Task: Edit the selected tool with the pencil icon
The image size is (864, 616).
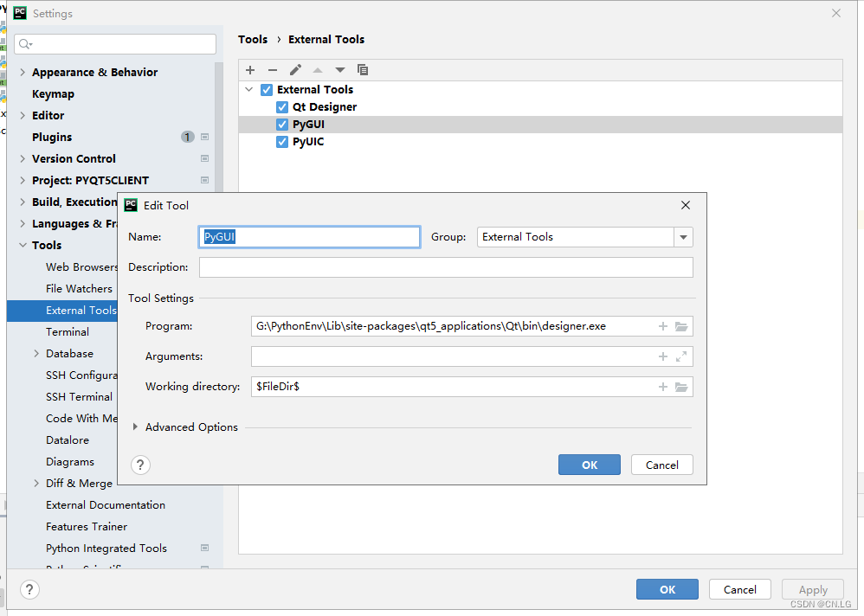Action: (295, 70)
